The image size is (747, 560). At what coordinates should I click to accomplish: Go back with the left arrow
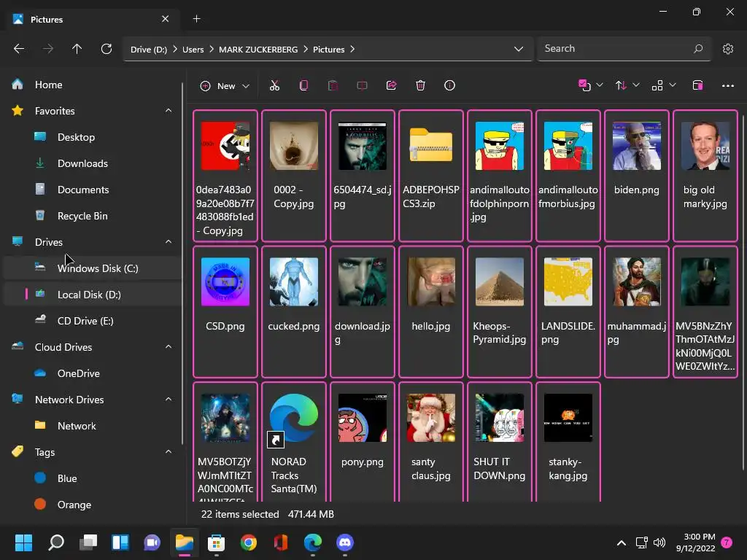click(x=18, y=49)
